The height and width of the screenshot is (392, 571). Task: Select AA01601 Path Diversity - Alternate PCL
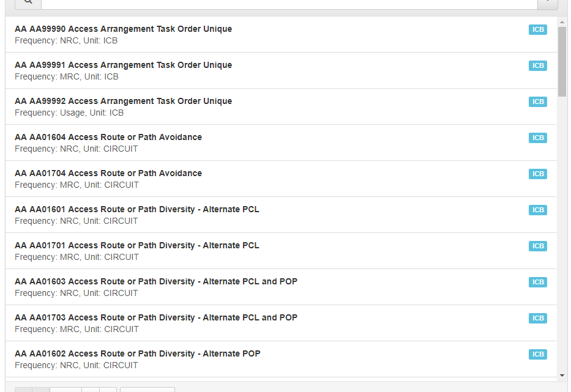tap(136, 209)
